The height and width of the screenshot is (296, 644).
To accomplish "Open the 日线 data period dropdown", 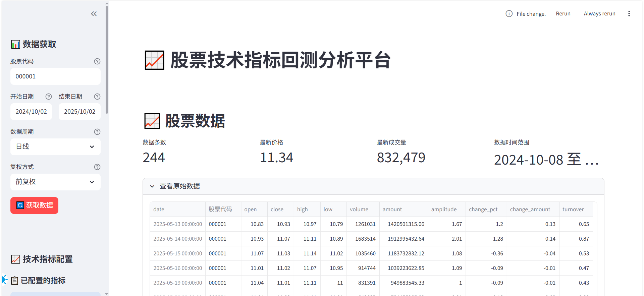I will coord(55,147).
